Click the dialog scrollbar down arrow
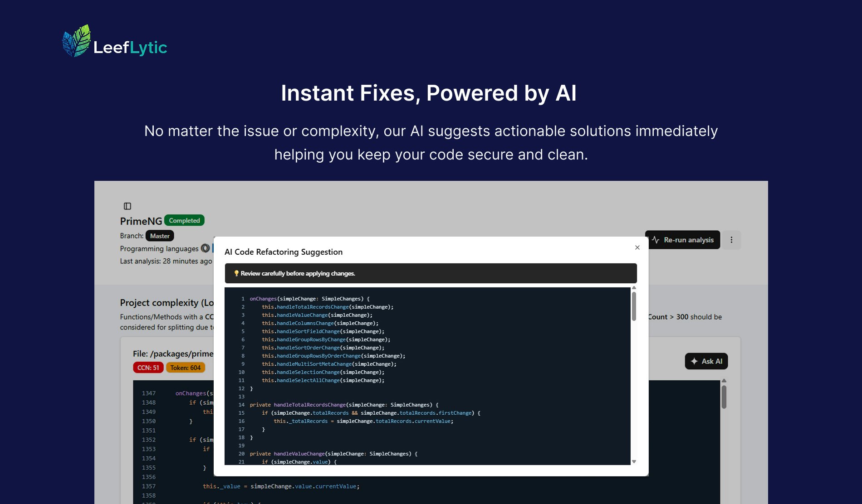862x504 pixels. coord(634,461)
